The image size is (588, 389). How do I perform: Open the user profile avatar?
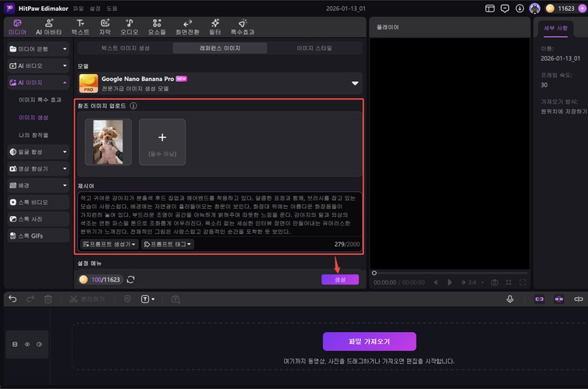[x=535, y=9]
